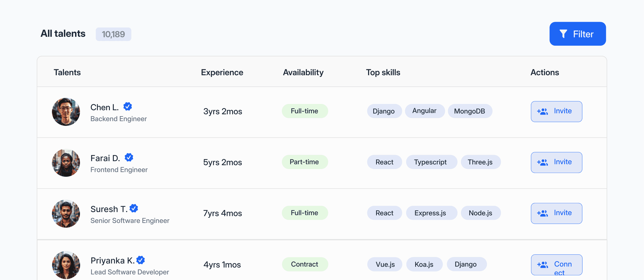Image resolution: width=644 pixels, height=280 pixels.
Task: Click the Availability column header
Action: point(303,72)
